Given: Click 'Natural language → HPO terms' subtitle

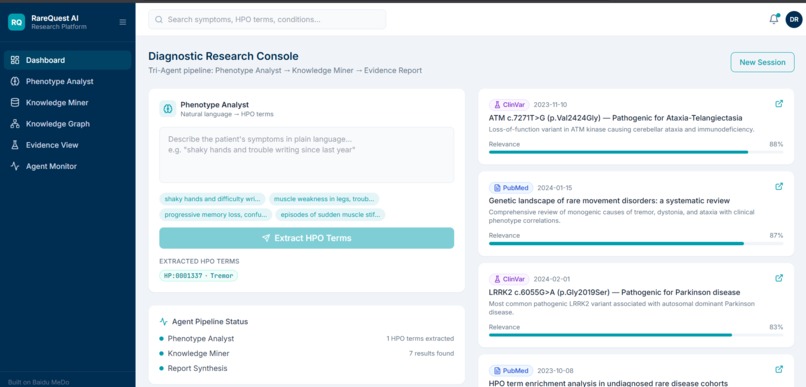Looking at the screenshot, I should (x=227, y=114).
